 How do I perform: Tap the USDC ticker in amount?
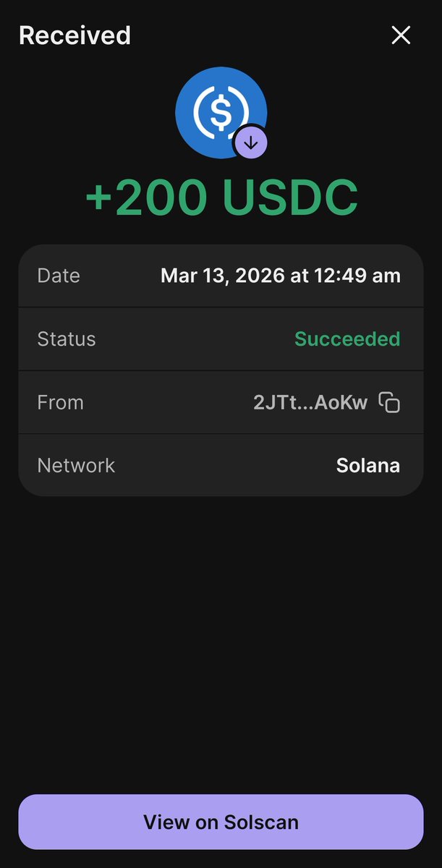pos(289,197)
